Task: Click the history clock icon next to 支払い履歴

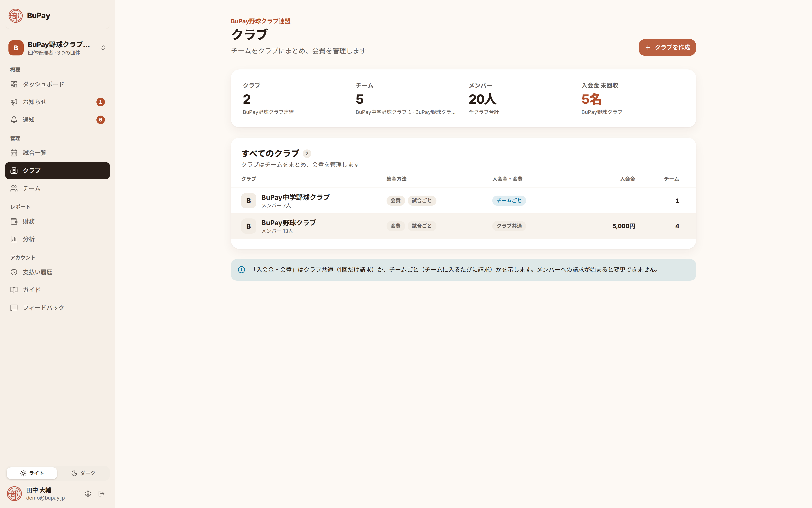Action: pos(14,272)
